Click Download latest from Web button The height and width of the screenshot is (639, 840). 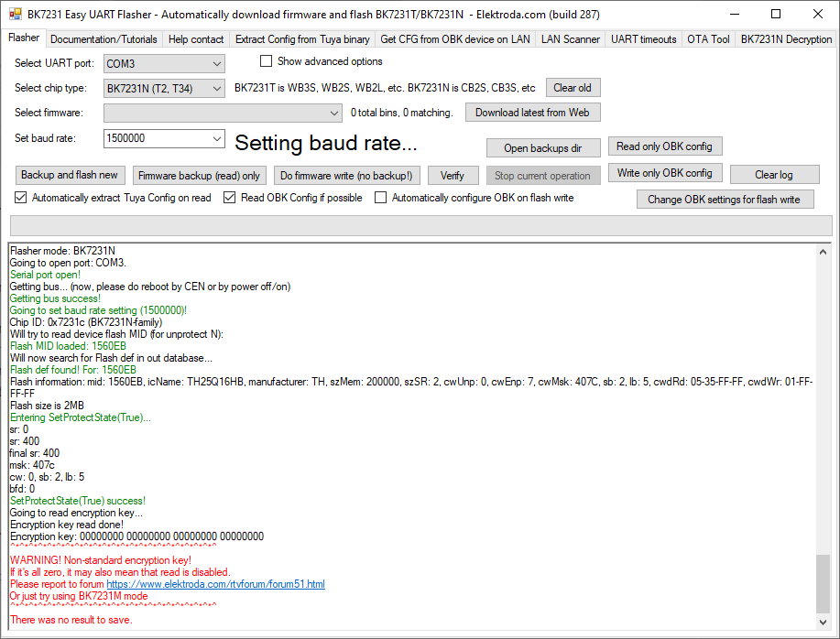tap(532, 113)
